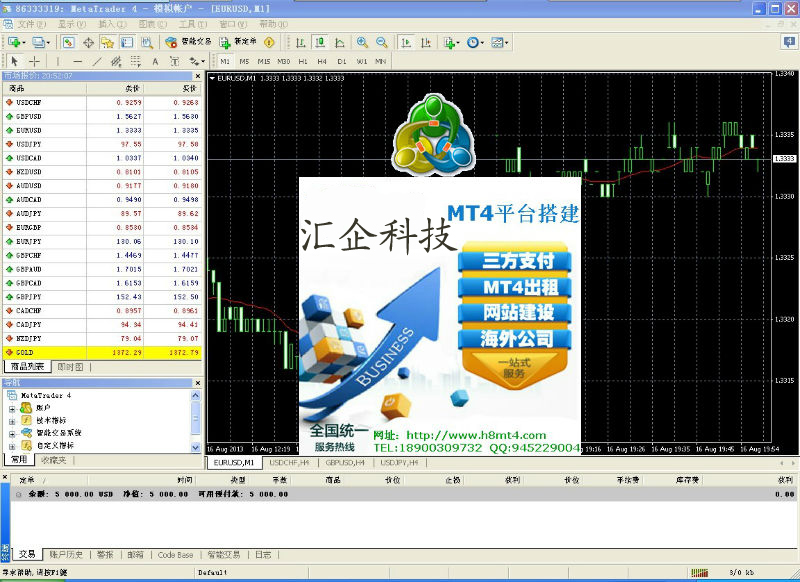The width and height of the screenshot is (800, 582).
Task: Toggle the Market Watch window icon
Action: click(x=69, y=42)
